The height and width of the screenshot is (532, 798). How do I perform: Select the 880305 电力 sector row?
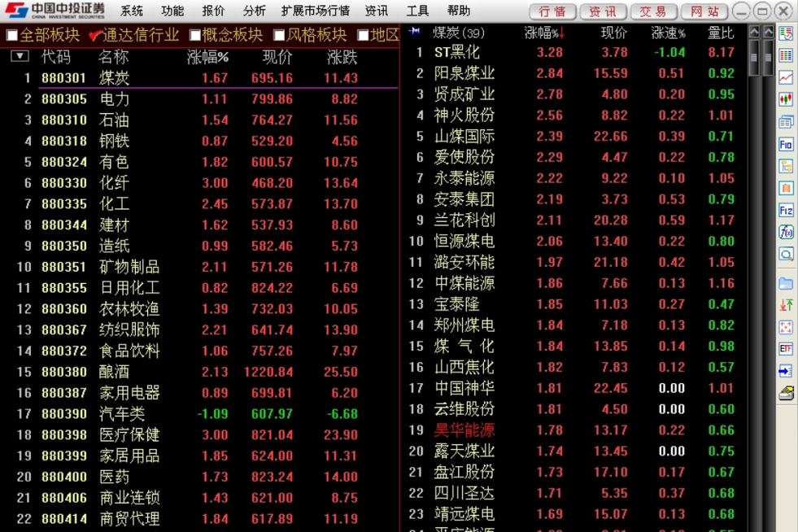click(x=199, y=98)
